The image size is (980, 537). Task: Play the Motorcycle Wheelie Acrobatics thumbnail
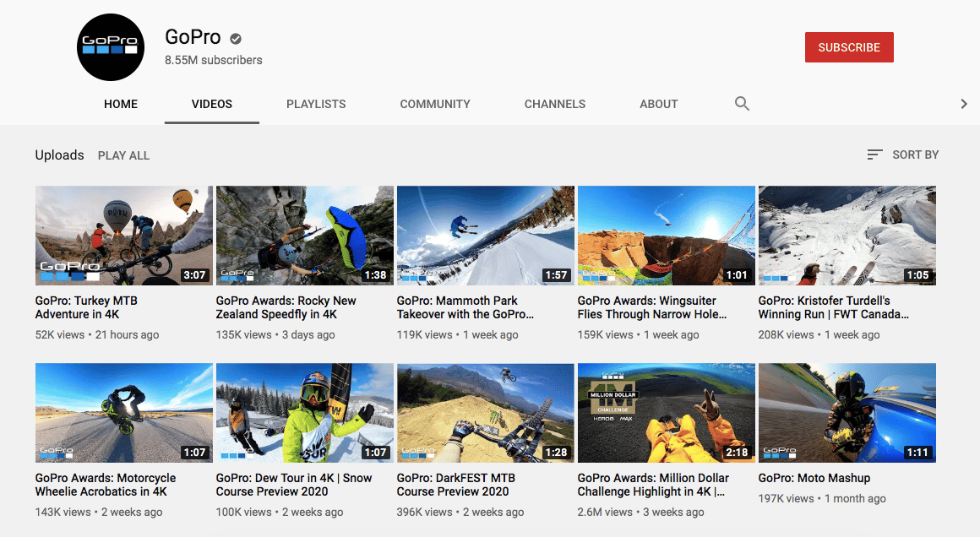(x=123, y=413)
